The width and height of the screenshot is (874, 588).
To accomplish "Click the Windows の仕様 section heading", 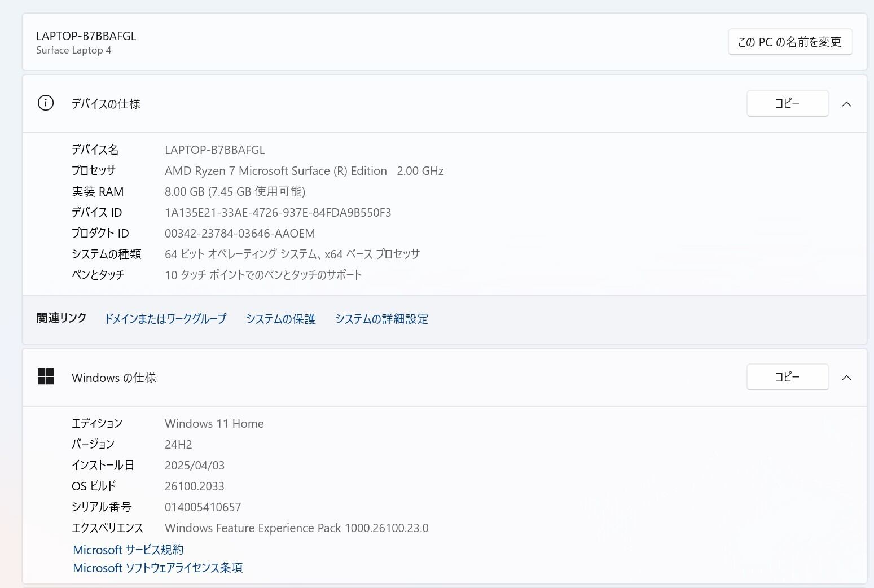I will [x=114, y=378].
